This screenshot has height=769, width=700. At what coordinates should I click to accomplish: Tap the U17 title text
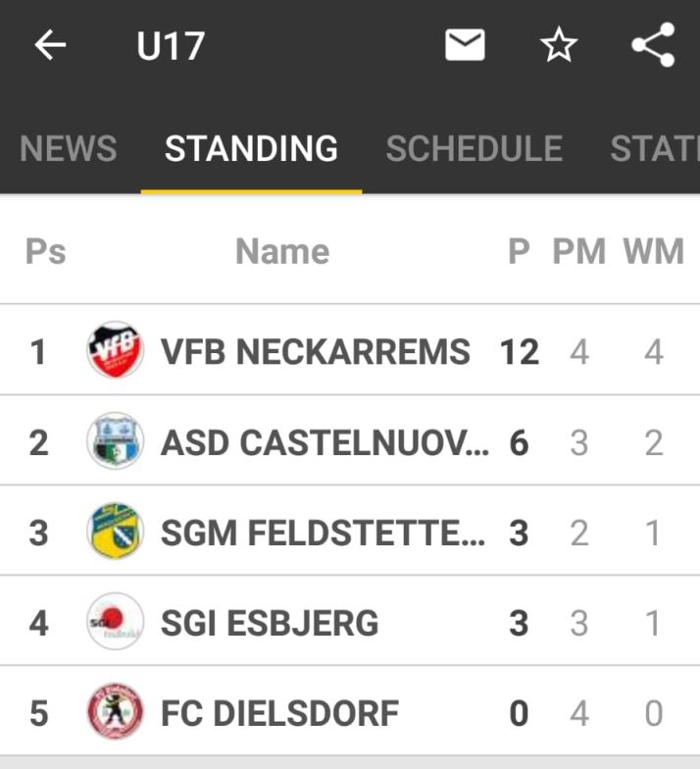[171, 46]
